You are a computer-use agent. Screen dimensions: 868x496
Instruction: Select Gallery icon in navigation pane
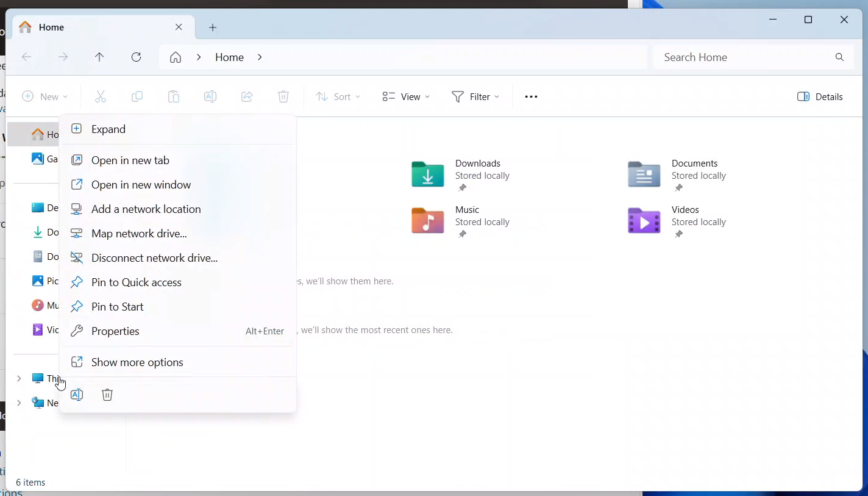(38, 159)
